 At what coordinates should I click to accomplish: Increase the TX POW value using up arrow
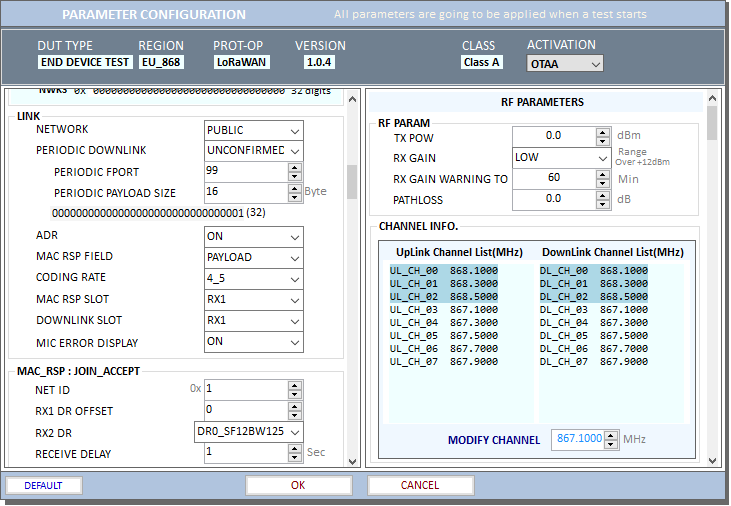click(602, 131)
